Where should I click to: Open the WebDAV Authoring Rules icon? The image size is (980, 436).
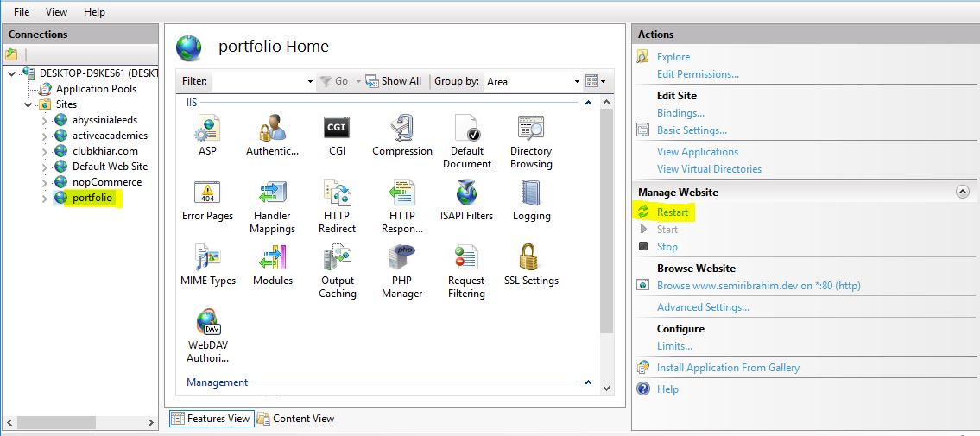207,323
